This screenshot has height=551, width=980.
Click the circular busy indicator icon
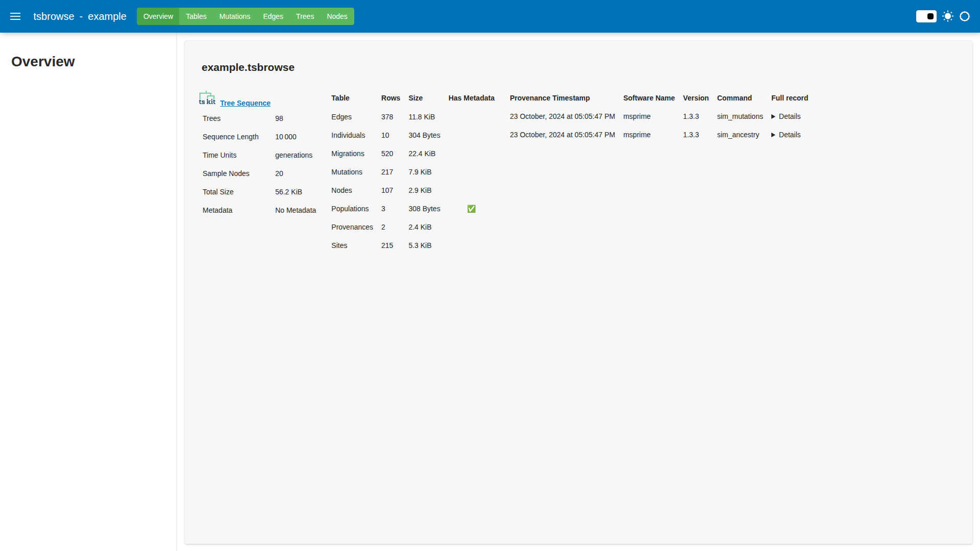click(965, 16)
